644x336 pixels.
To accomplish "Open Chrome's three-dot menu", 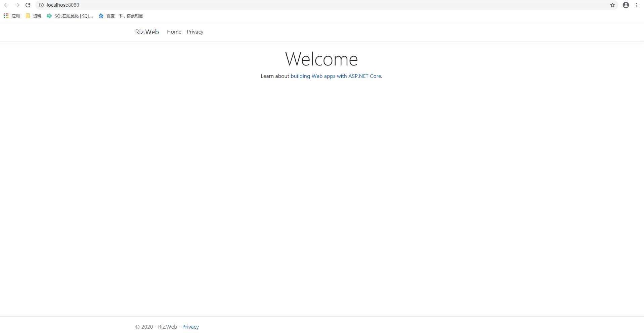I will click(x=637, y=5).
